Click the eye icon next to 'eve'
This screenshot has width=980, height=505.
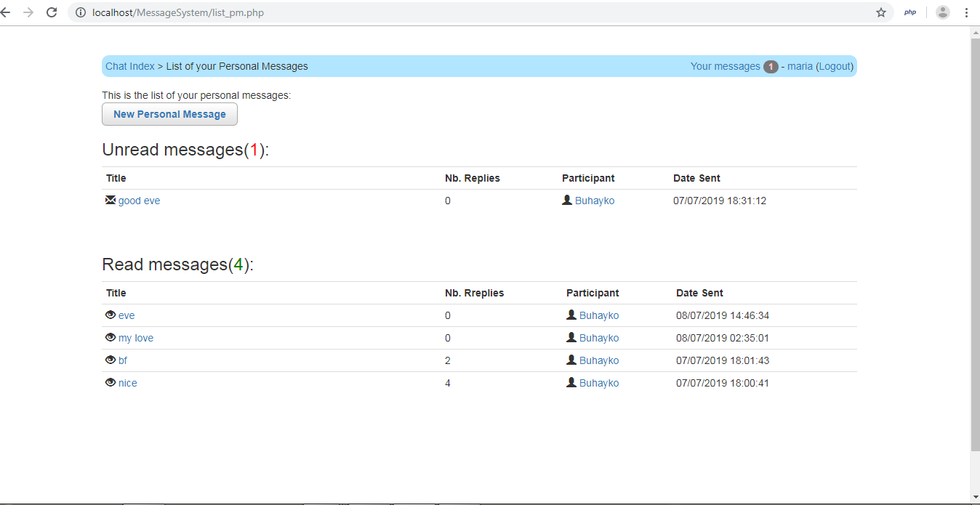(x=110, y=315)
